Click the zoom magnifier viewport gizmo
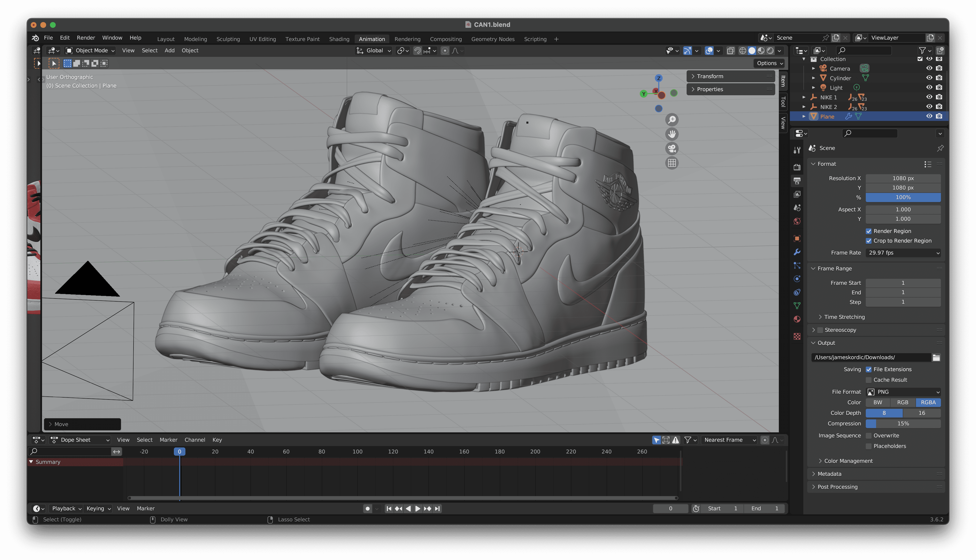This screenshot has height=560, width=976. coord(671,120)
